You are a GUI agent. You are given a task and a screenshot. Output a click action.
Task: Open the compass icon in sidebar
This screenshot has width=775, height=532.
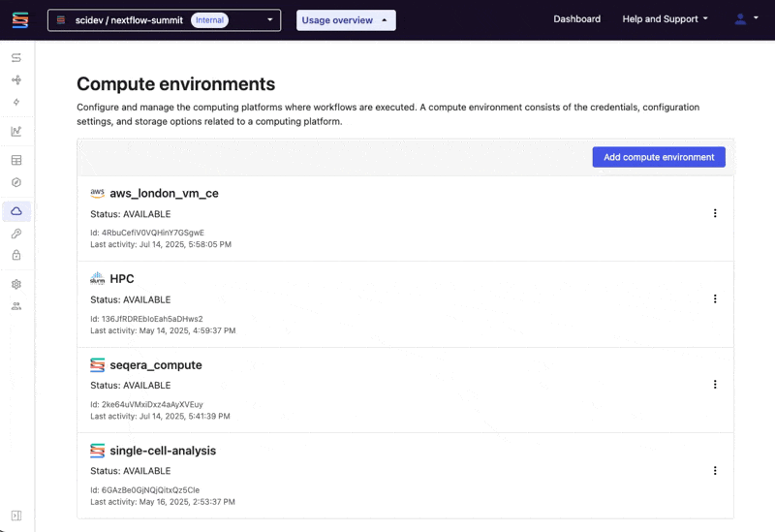coord(16,182)
